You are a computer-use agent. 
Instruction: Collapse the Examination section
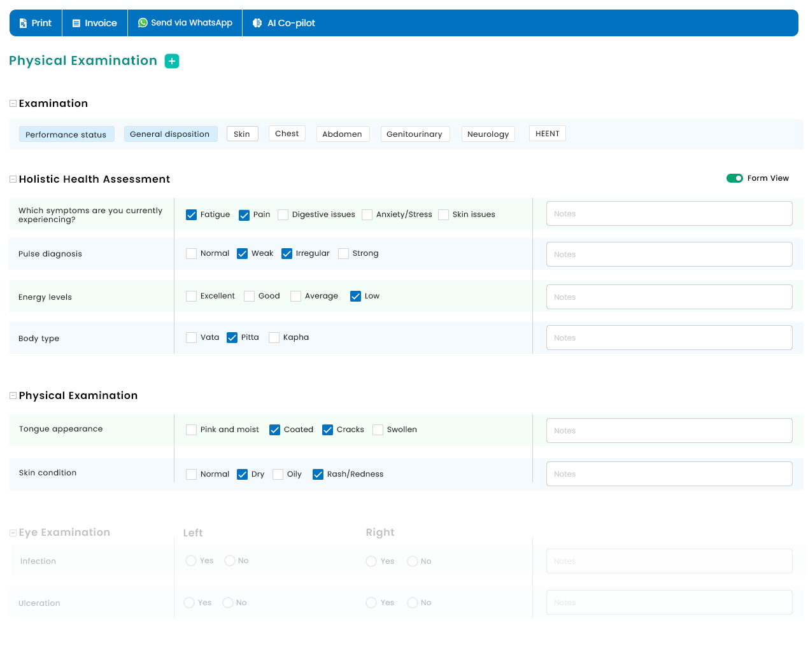13,104
